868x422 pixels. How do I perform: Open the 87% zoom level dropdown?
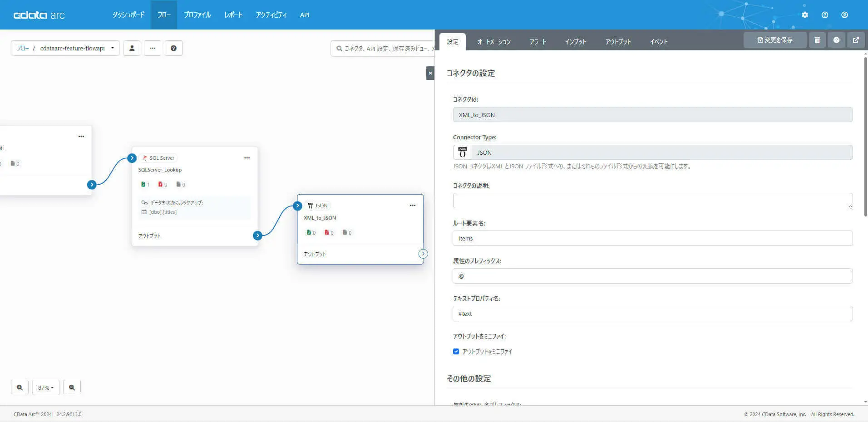point(46,388)
